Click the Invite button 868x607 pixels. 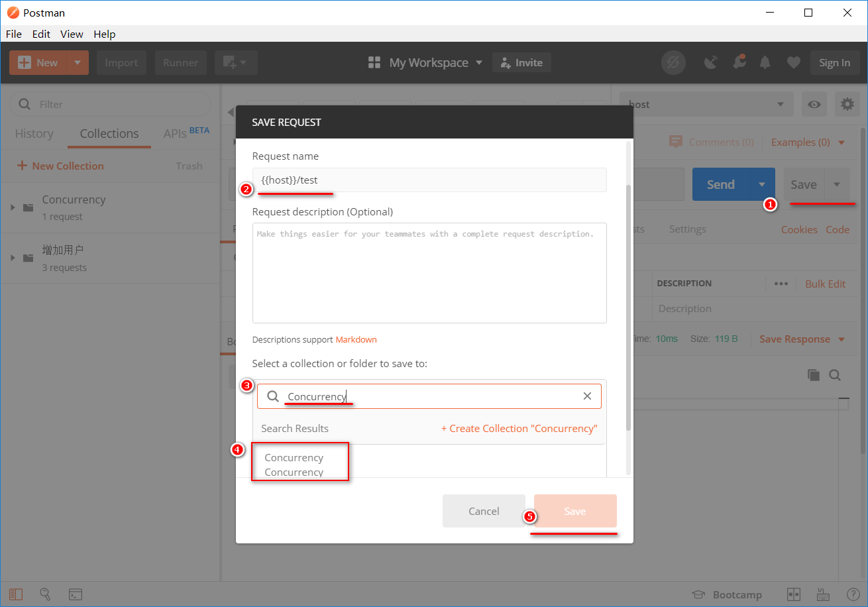coord(521,62)
